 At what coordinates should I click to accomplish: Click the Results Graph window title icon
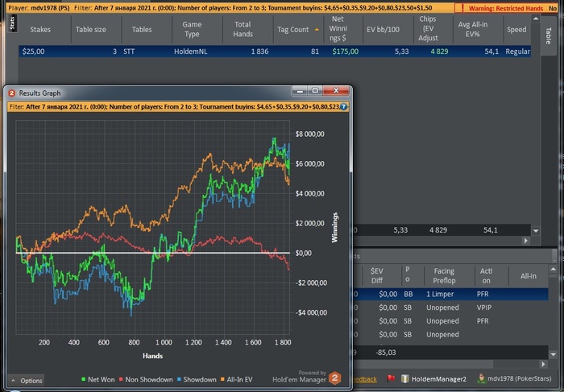coord(11,93)
